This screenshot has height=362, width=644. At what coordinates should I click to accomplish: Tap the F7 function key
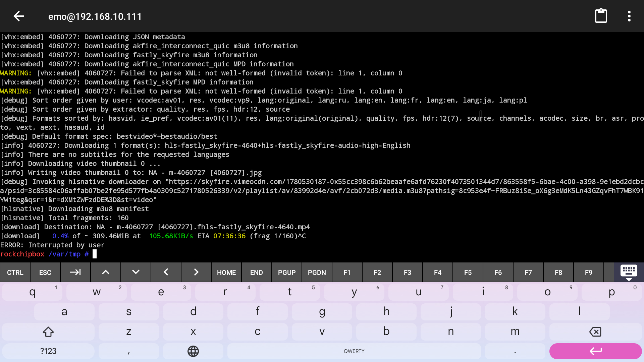(528, 273)
